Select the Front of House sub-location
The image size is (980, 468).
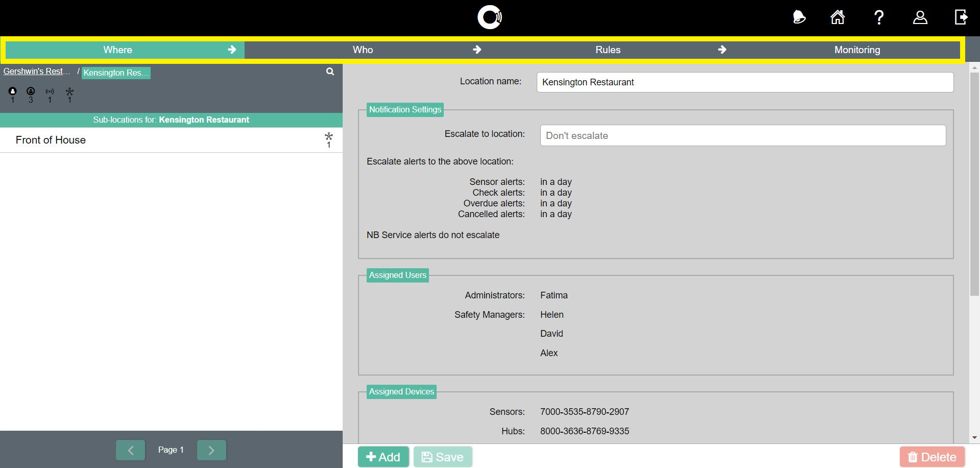click(x=51, y=139)
